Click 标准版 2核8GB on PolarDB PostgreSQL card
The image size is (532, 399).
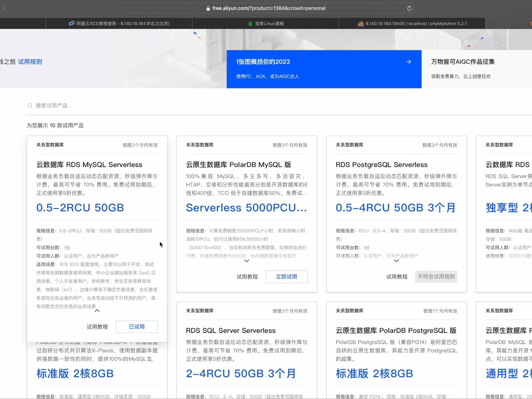click(x=374, y=374)
